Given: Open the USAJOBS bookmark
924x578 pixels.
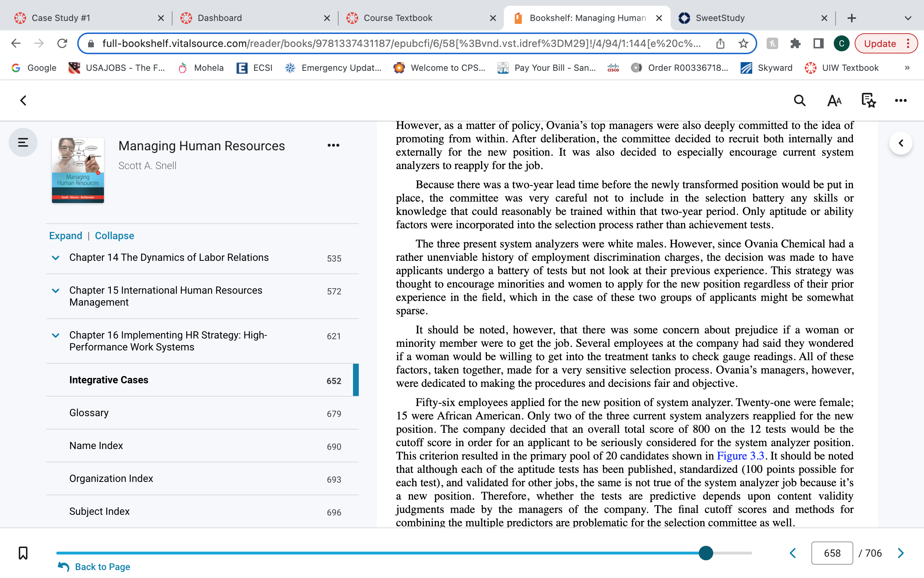Looking at the screenshot, I should [117, 68].
